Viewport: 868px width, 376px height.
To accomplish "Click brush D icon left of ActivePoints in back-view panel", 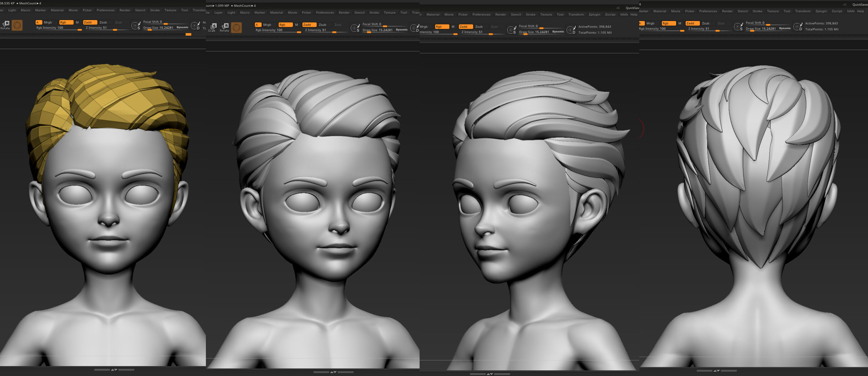I will click(x=798, y=27).
